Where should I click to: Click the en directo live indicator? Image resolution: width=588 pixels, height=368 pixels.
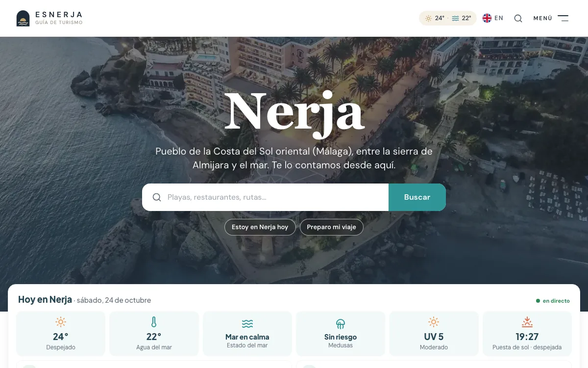coord(553,301)
